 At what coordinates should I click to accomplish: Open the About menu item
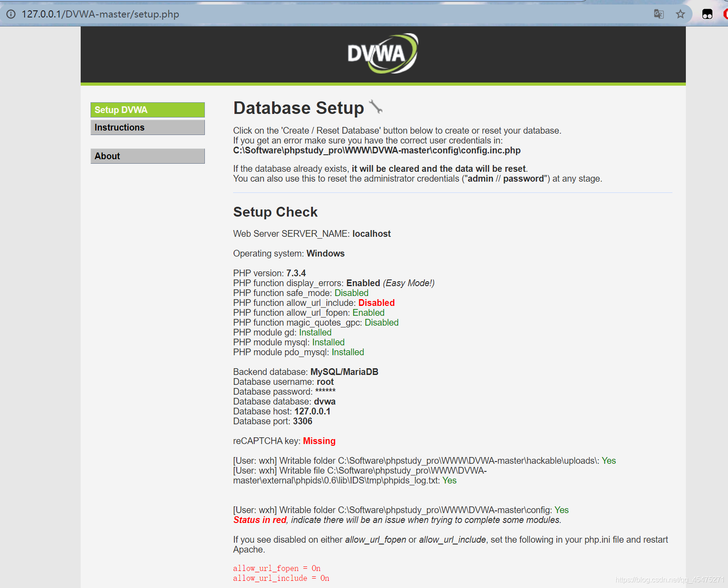pos(147,156)
